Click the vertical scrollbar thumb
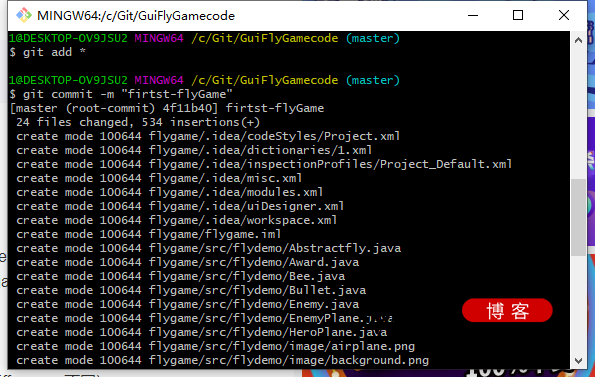The height and width of the screenshot is (377, 595). tap(578, 217)
